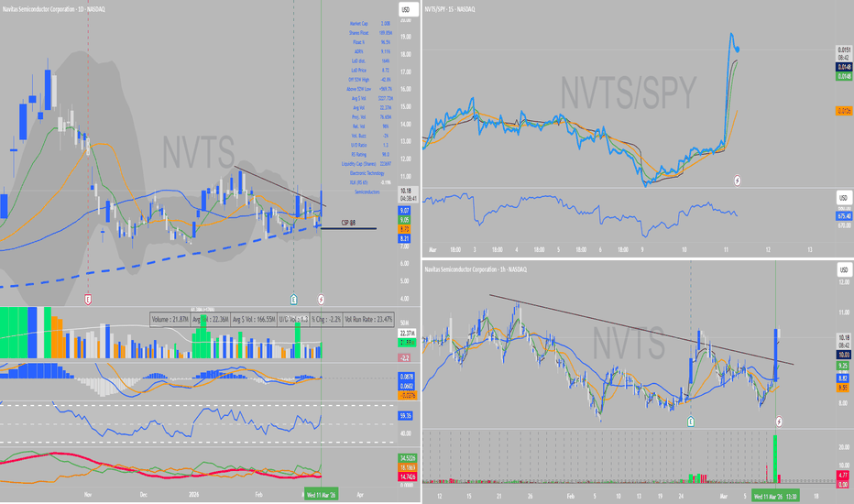Click the red 4.77 volume label on 1h chart
This screenshot has height=504, width=854.
[843, 475]
